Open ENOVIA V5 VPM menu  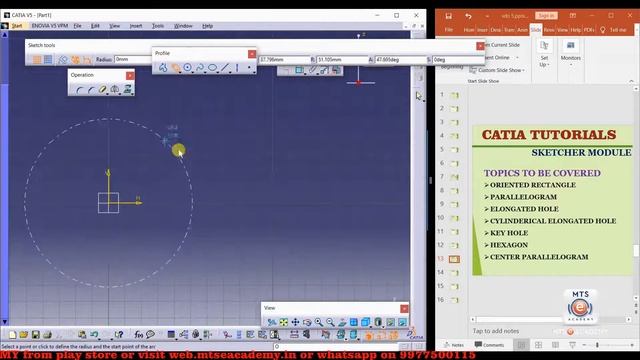(x=49, y=26)
